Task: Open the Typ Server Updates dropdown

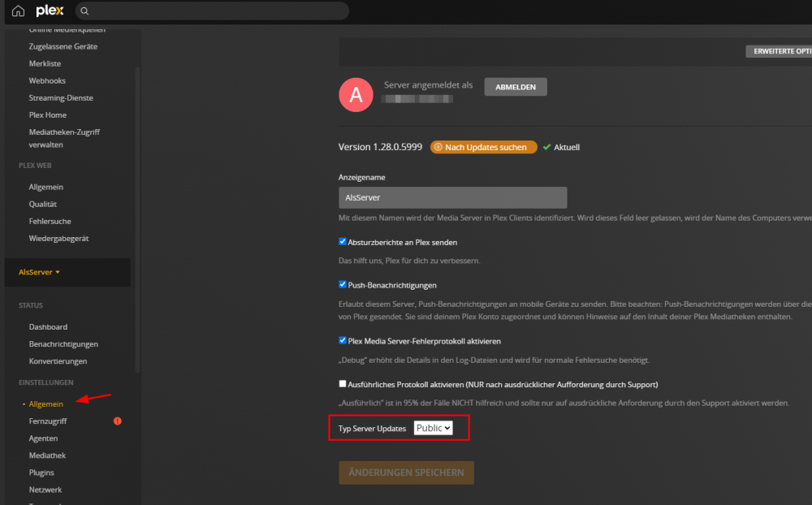Action: click(x=433, y=428)
